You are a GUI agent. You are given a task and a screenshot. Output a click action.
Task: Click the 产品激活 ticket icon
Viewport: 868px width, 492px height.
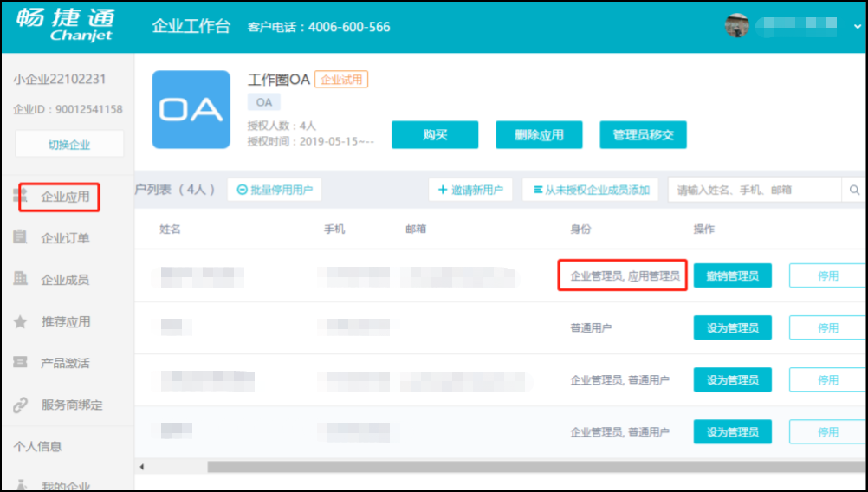20,362
